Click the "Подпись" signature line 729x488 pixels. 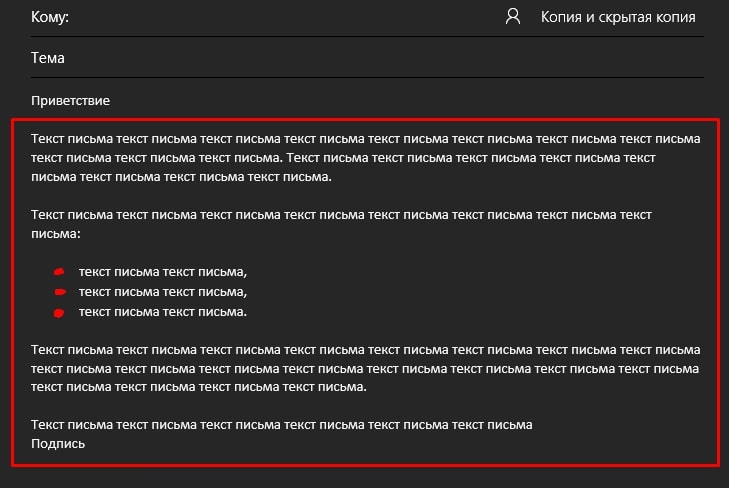point(58,444)
